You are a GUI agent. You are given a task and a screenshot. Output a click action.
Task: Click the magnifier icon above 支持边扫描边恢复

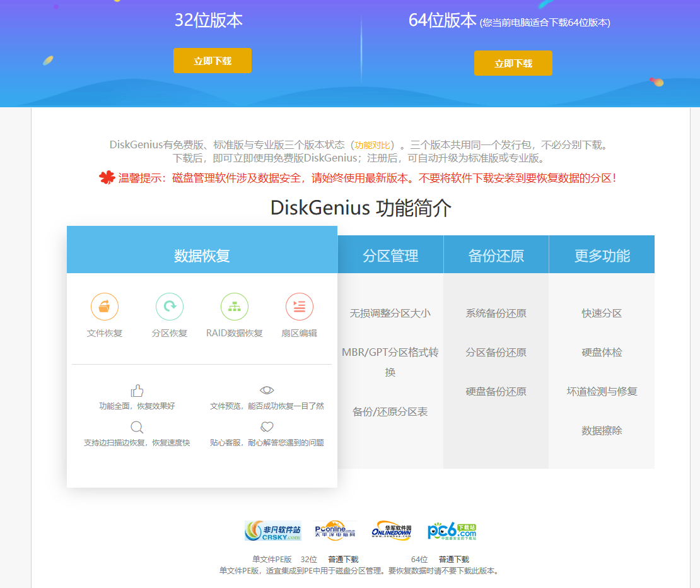[137, 427]
